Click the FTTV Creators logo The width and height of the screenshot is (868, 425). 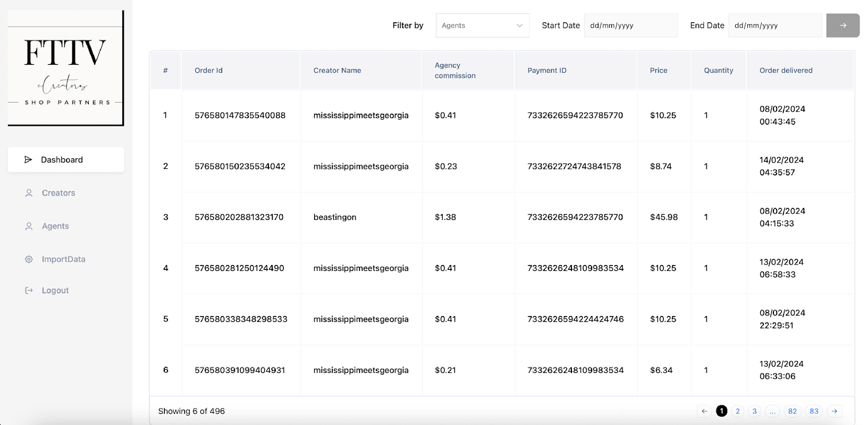point(66,68)
